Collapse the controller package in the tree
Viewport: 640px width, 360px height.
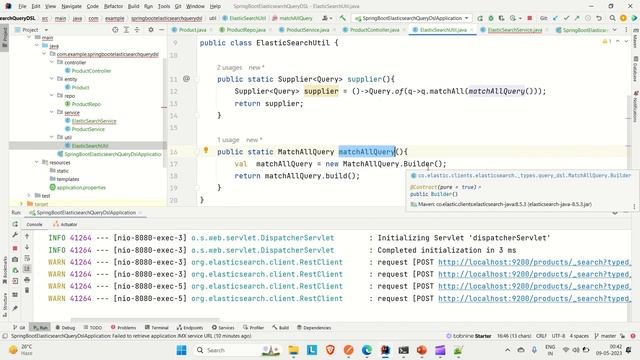[x=52, y=62]
